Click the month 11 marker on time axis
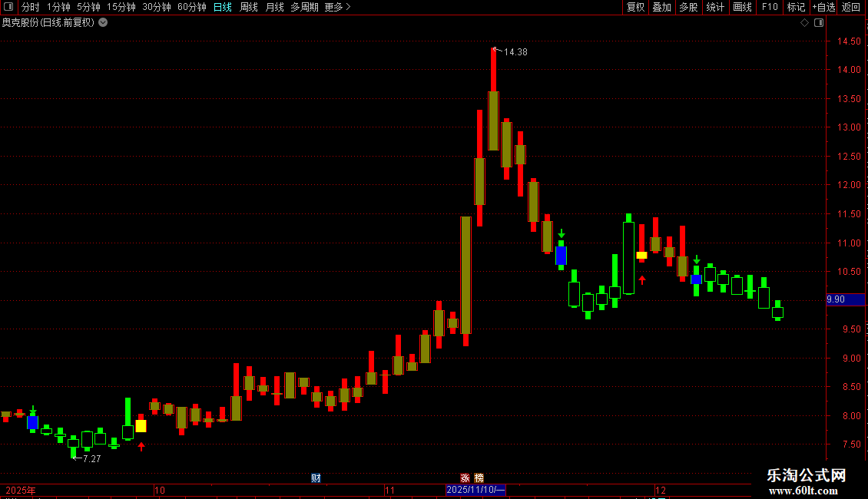The image size is (868, 499). pyautogui.click(x=389, y=490)
